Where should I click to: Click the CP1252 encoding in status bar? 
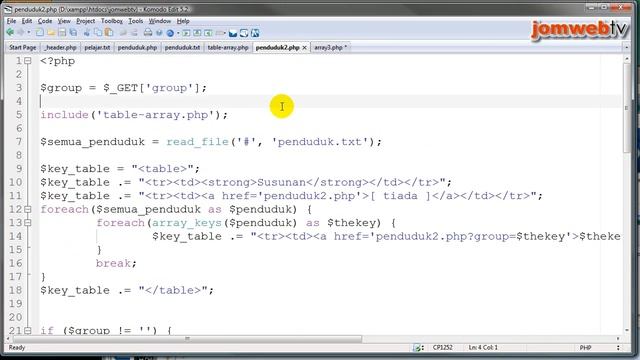[x=442, y=348]
